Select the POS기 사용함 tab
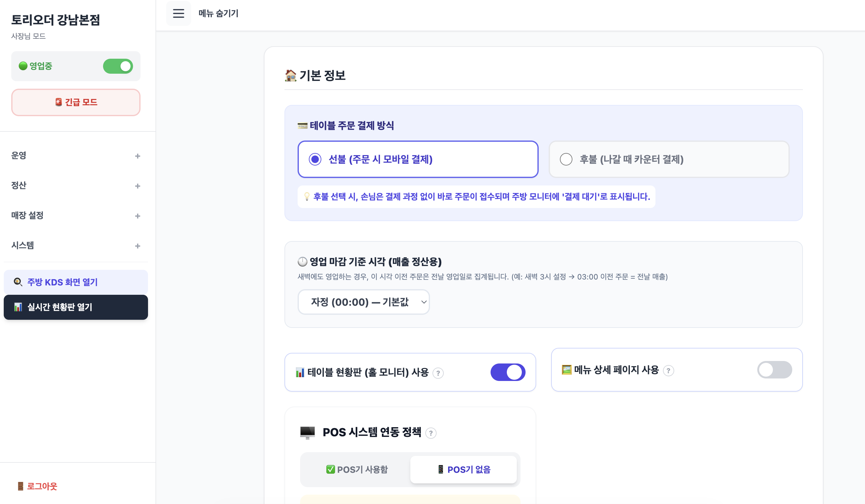The image size is (865, 504). click(357, 469)
